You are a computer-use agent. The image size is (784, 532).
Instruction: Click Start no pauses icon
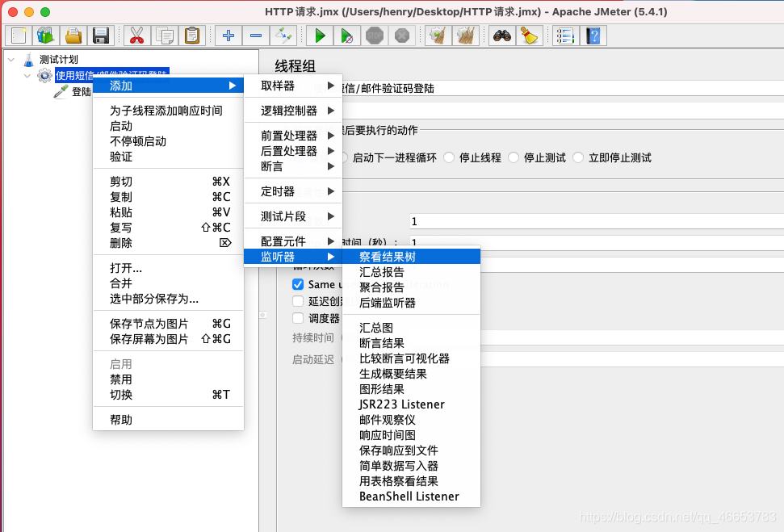tap(347, 36)
